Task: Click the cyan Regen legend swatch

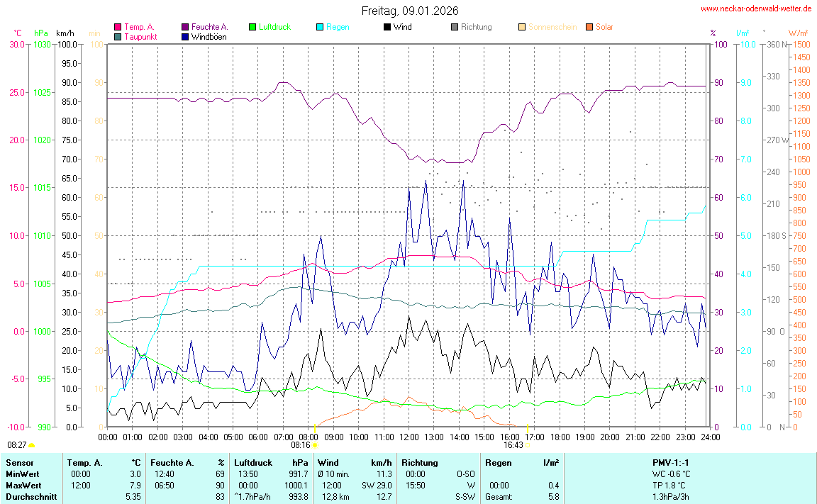Action: 320,28
